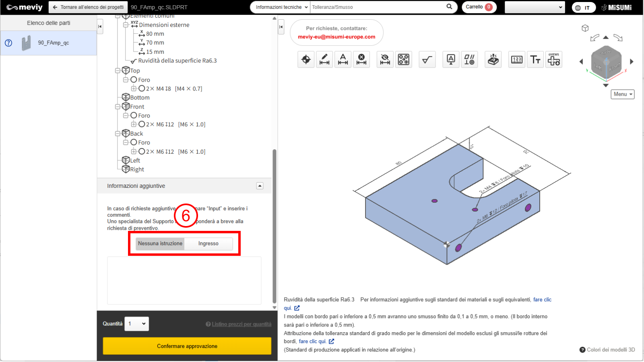Open the Quantità dropdown

137,324
